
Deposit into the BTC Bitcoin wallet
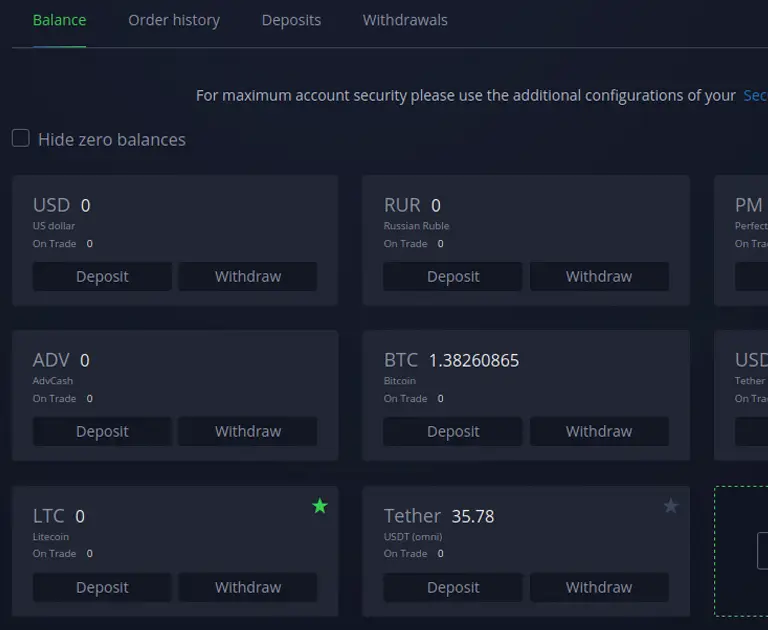pos(453,431)
